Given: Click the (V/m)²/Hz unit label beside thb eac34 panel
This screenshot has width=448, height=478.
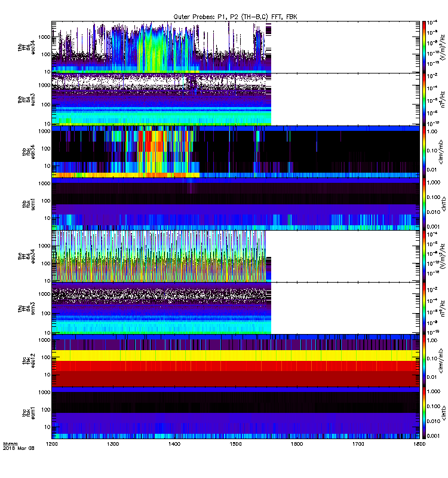Looking at the screenshot, I should (x=443, y=47).
